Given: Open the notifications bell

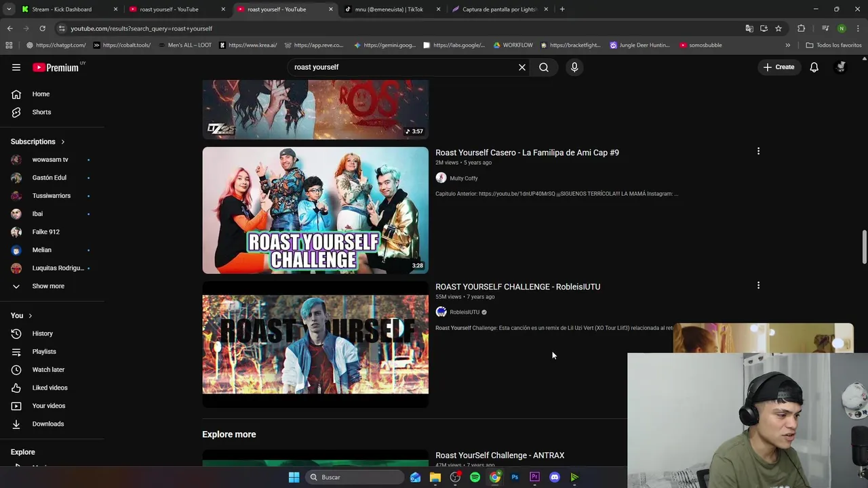Looking at the screenshot, I should click(x=814, y=67).
